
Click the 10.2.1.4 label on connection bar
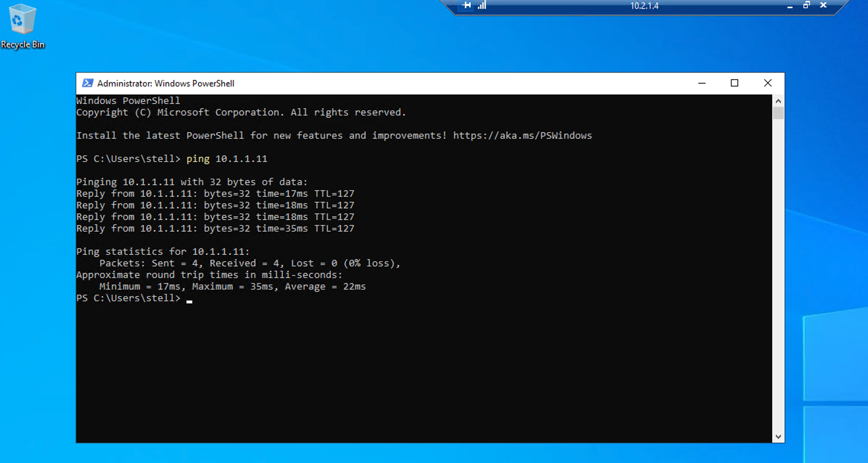pos(644,6)
